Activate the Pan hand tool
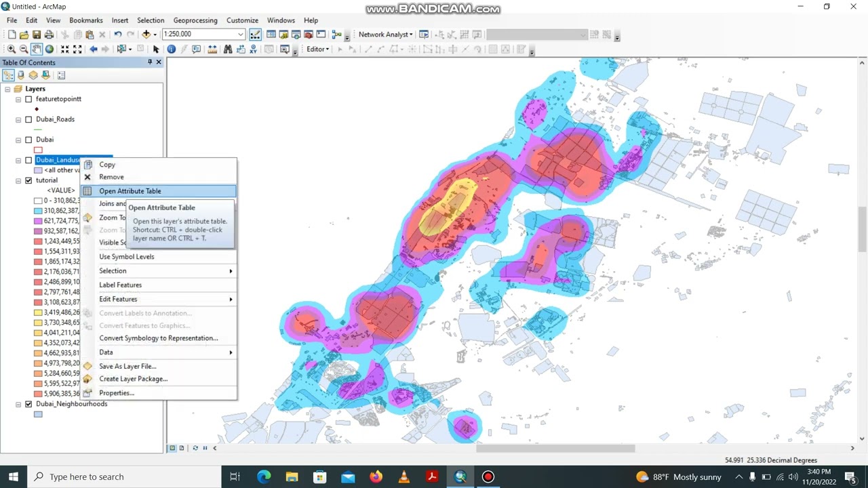This screenshot has height=488, width=868. click(x=37, y=49)
